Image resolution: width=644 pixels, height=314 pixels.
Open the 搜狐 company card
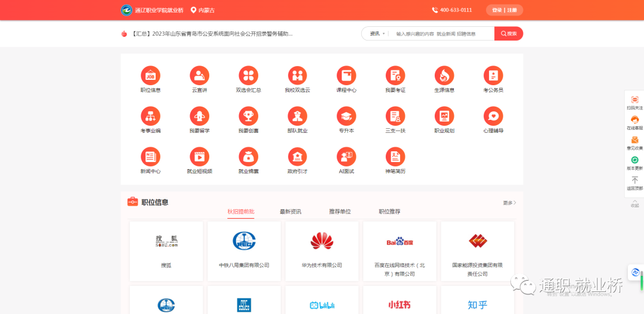(166, 251)
